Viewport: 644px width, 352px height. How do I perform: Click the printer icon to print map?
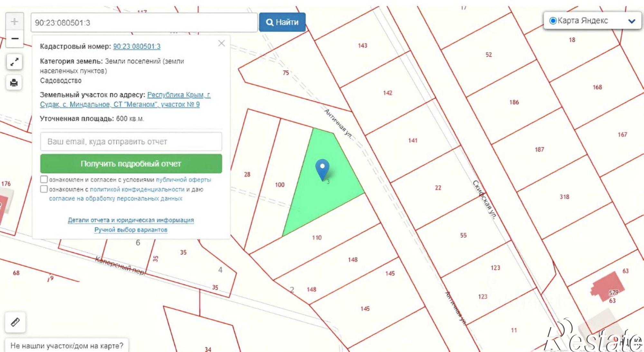tap(14, 83)
